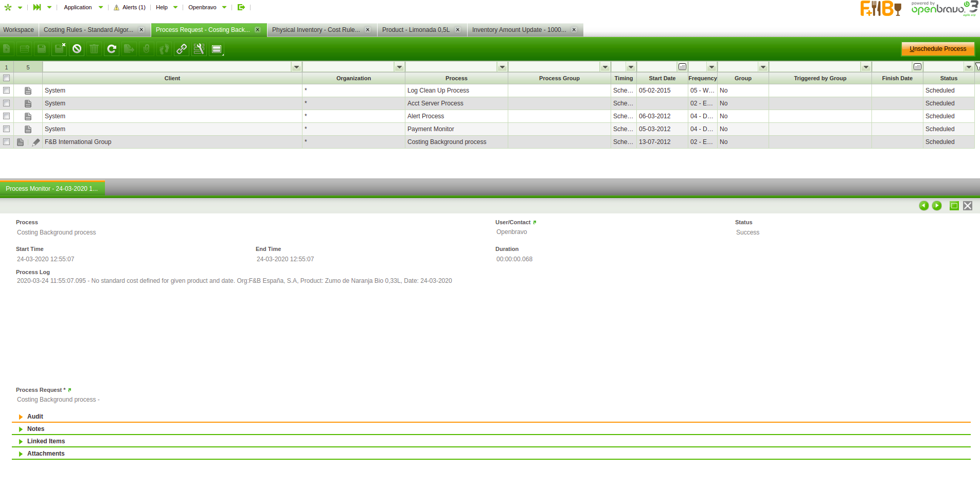Viewport: 980px width, 487px height.
Task: Open the Organization filter dropdown
Action: pos(399,67)
